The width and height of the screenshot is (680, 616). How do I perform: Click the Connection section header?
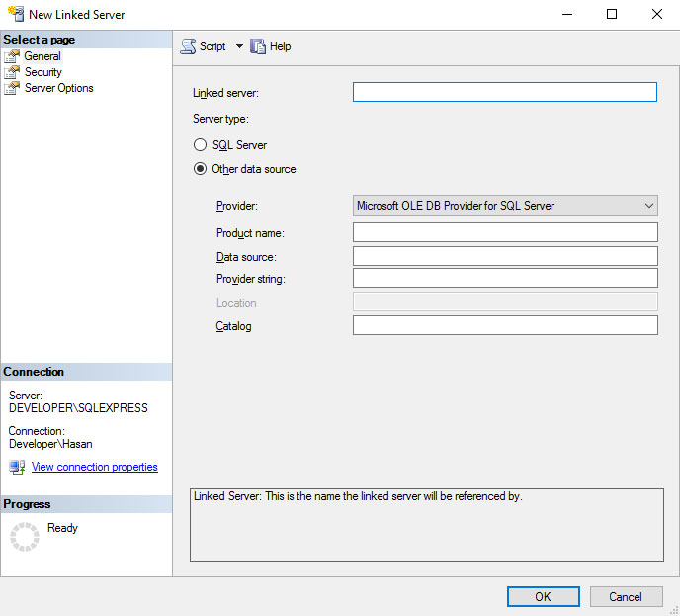(86, 372)
